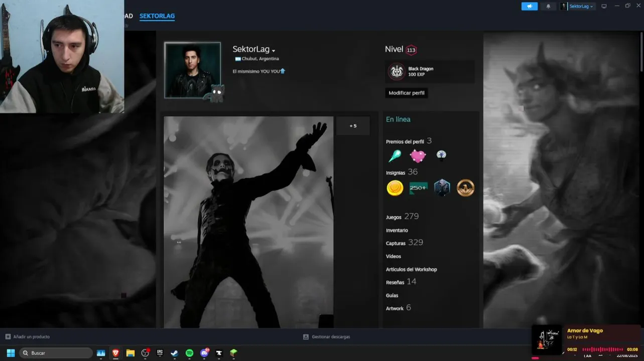The height and width of the screenshot is (361, 644).
Task: Click the Añadir un producto label
Action: (x=32, y=337)
